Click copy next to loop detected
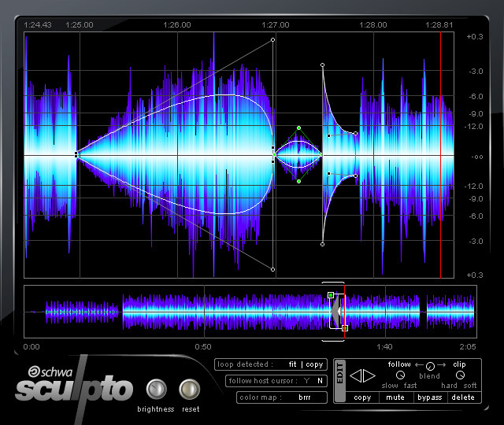 (x=314, y=364)
